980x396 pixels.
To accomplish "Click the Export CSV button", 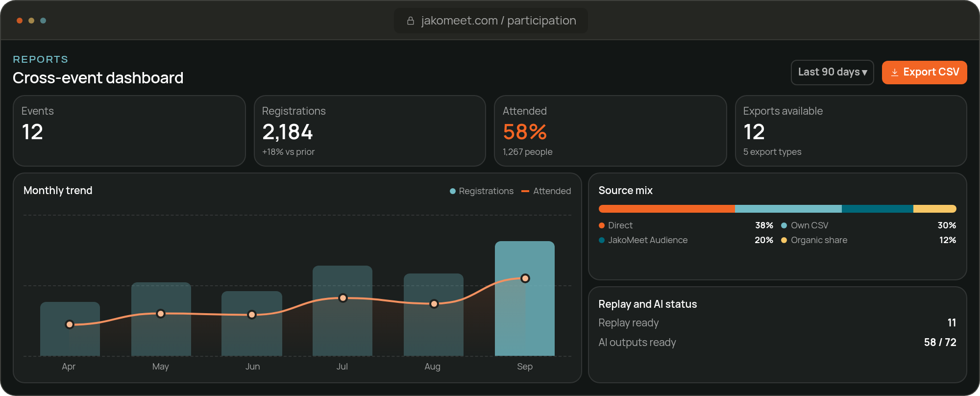I will coord(924,72).
